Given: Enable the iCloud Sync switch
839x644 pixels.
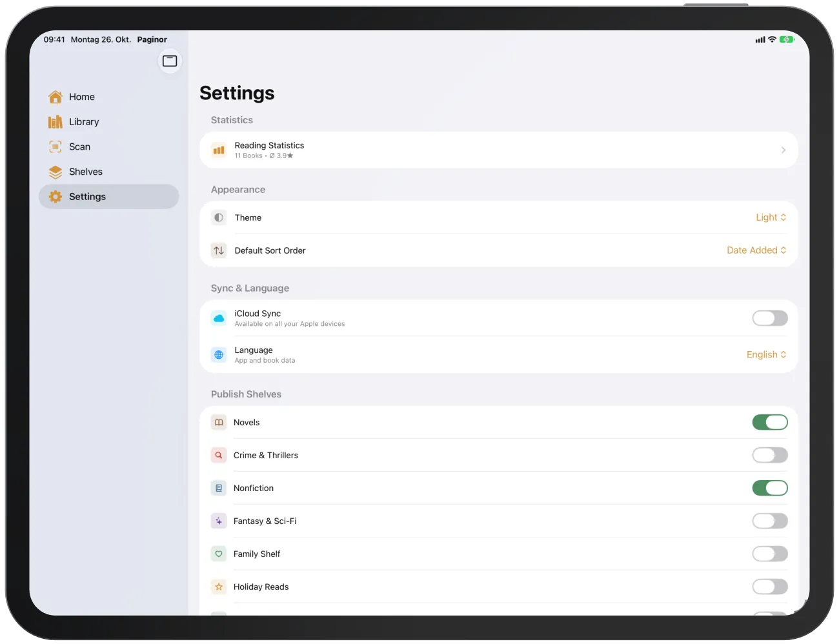Looking at the screenshot, I should click(x=770, y=318).
